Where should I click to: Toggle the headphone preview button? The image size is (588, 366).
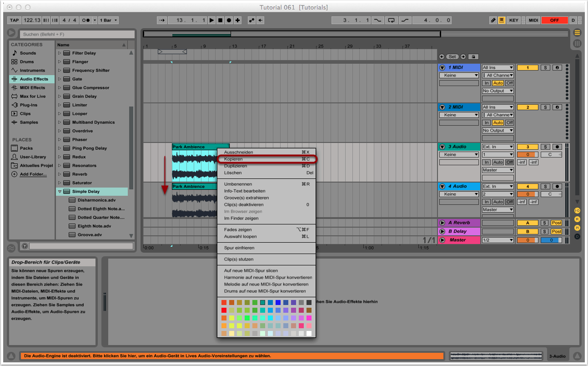point(25,246)
